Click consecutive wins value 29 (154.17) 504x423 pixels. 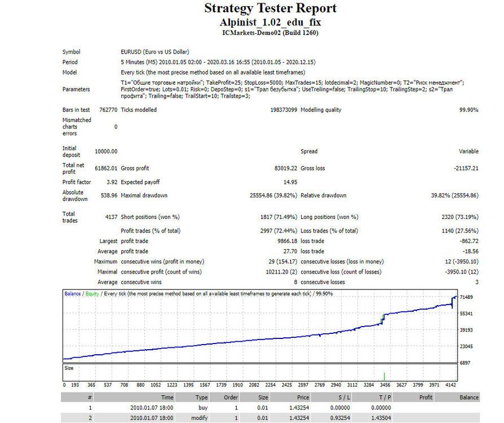(283, 262)
